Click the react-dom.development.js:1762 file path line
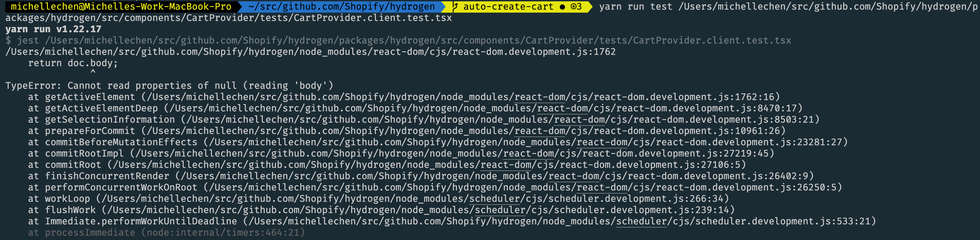The image size is (980, 240). coord(310,52)
